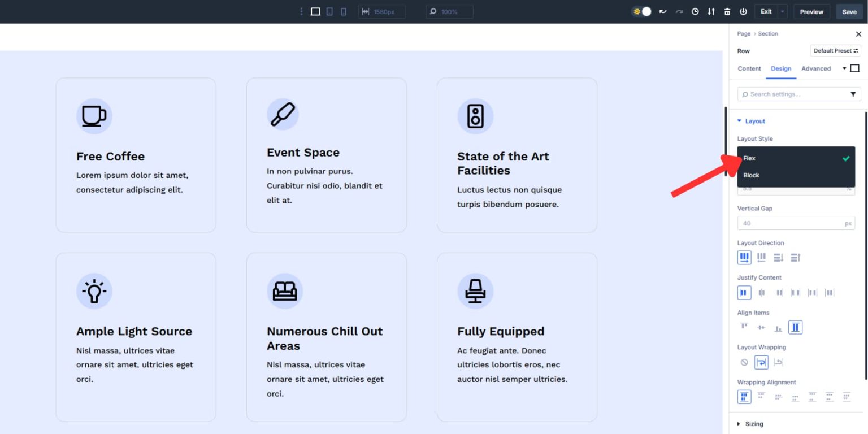Screen dimensions: 868x434
Task: Open settings search filter icon in panel
Action: pos(853,94)
